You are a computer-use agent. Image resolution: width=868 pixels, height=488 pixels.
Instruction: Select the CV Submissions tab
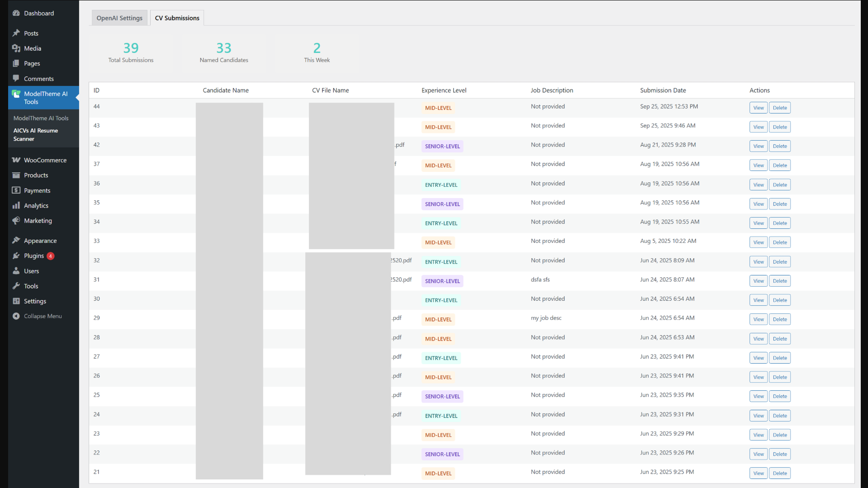click(177, 18)
